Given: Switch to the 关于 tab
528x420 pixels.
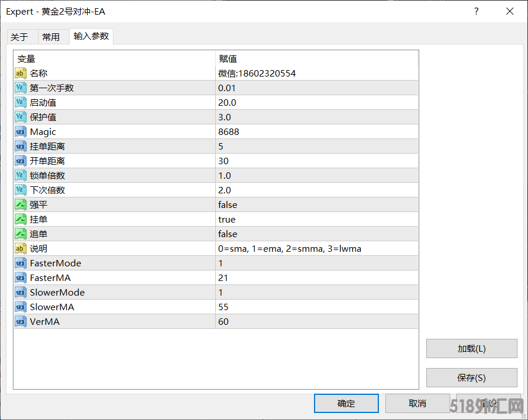Looking at the screenshot, I should coord(19,37).
